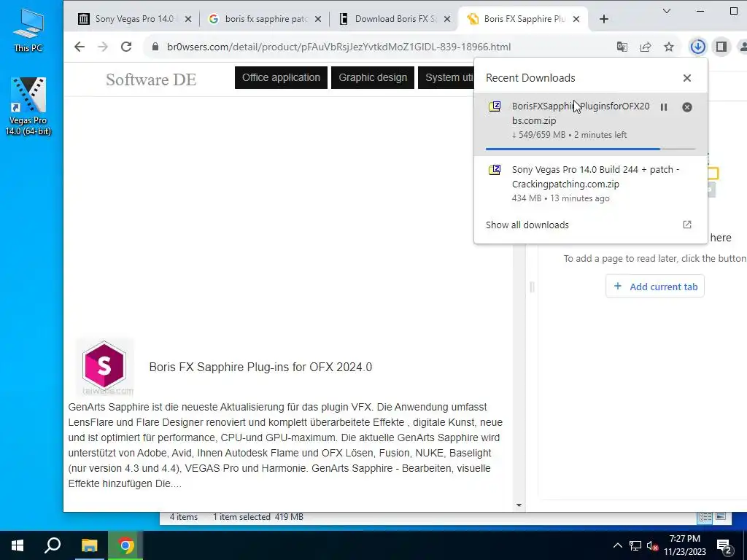Image resolution: width=747 pixels, height=560 pixels.
Task: Grab the side panel divider handle
Action: pos(532,287)
